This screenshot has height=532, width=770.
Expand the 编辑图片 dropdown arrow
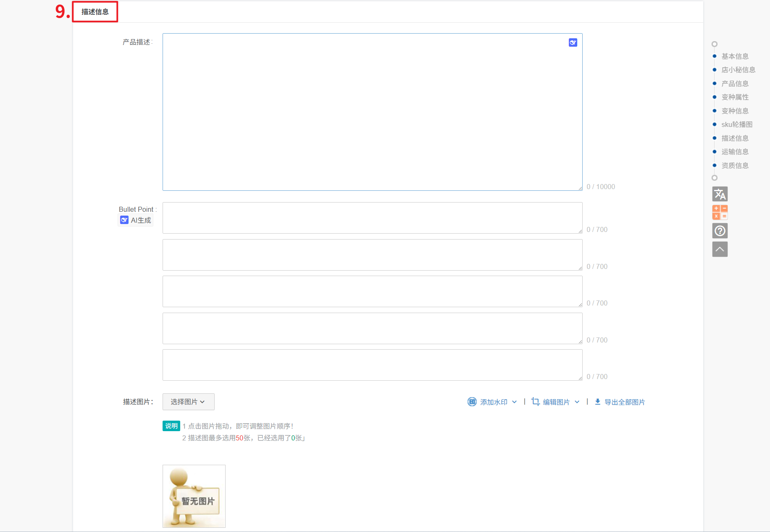[x=577, y=402]
